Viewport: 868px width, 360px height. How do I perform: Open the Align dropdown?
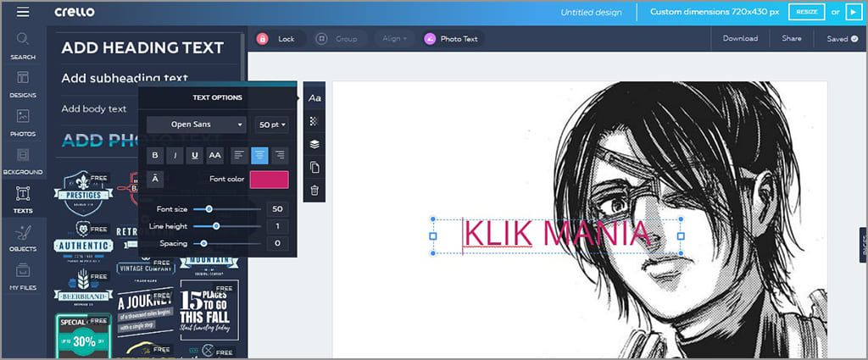coord(394,39)
